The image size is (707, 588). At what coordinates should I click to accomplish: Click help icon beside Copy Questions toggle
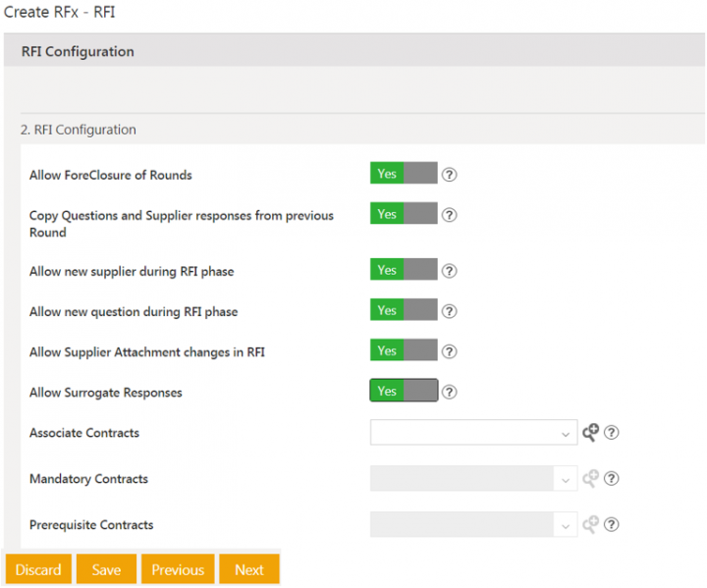(x=450, y=215)
